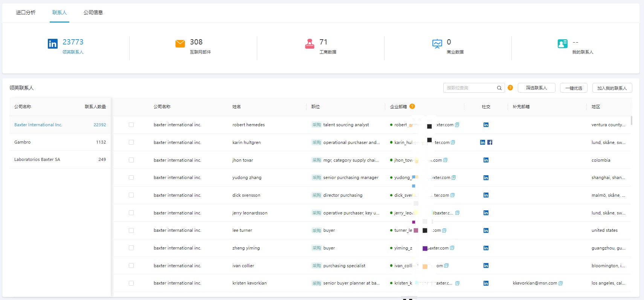
Task: Click the 筛选联系人 button
Action: point(536,88)
